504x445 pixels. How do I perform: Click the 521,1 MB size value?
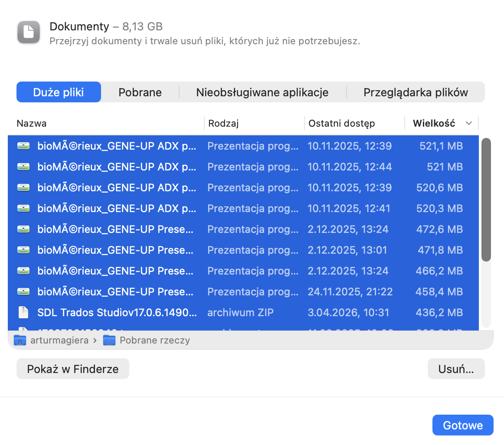441,146
